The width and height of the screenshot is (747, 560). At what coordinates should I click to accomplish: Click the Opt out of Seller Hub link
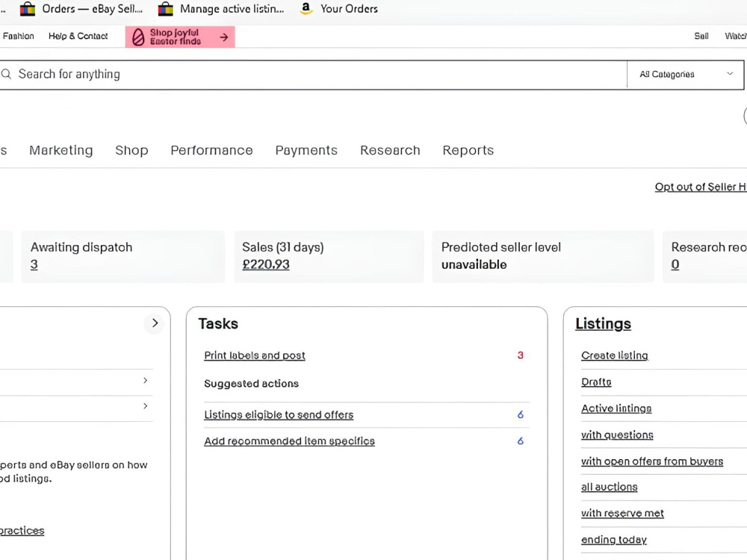[701, 187]
